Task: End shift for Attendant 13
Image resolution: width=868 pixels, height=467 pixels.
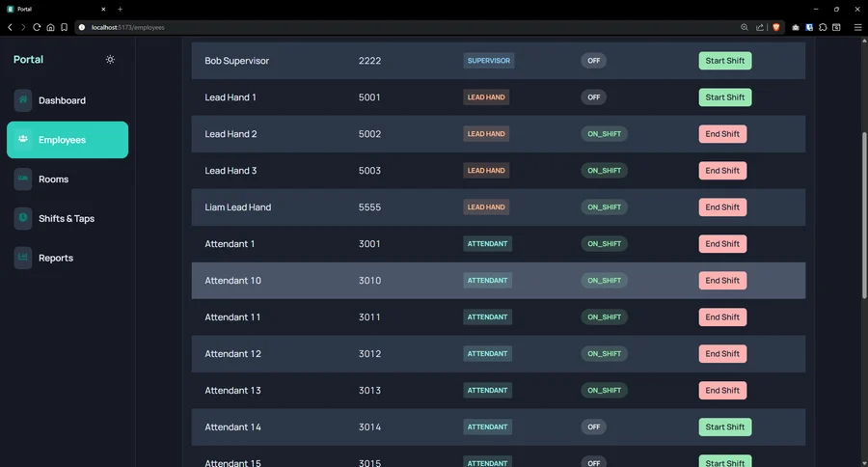Action: click(722, 390)
